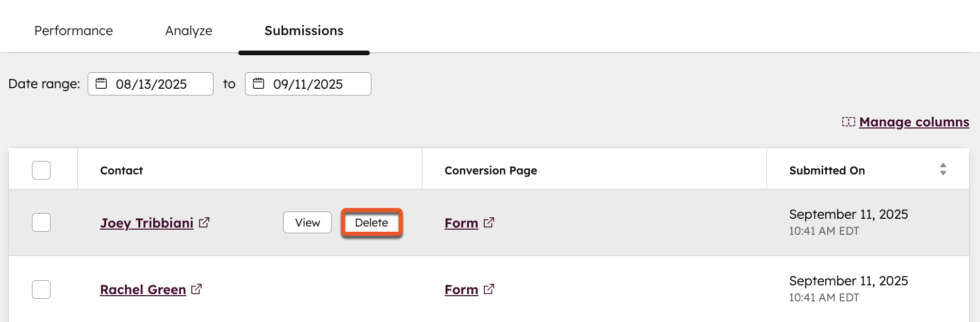Click the sort arrows on Submitted On column
Viewport: 980px width, 322px height.
943,168
